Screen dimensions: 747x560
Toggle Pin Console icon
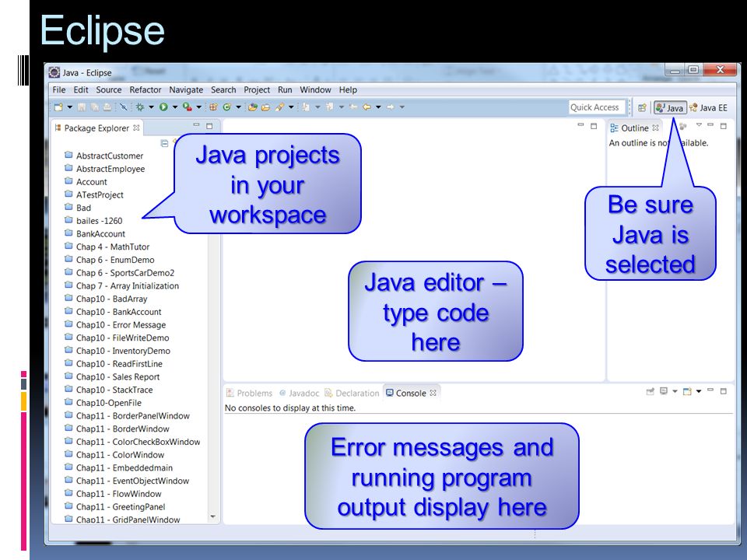(x=651, y=391)
